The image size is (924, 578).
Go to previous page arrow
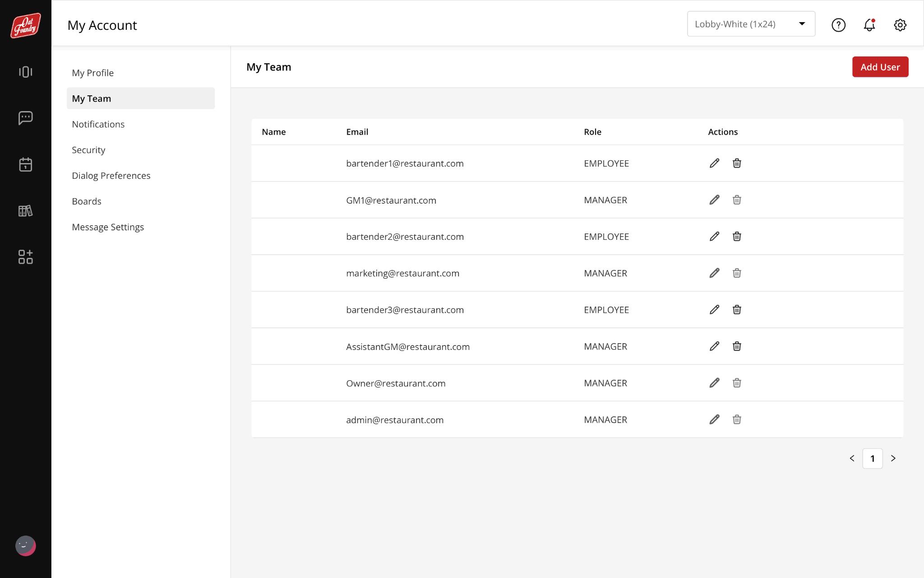click(x=852, y=458)
